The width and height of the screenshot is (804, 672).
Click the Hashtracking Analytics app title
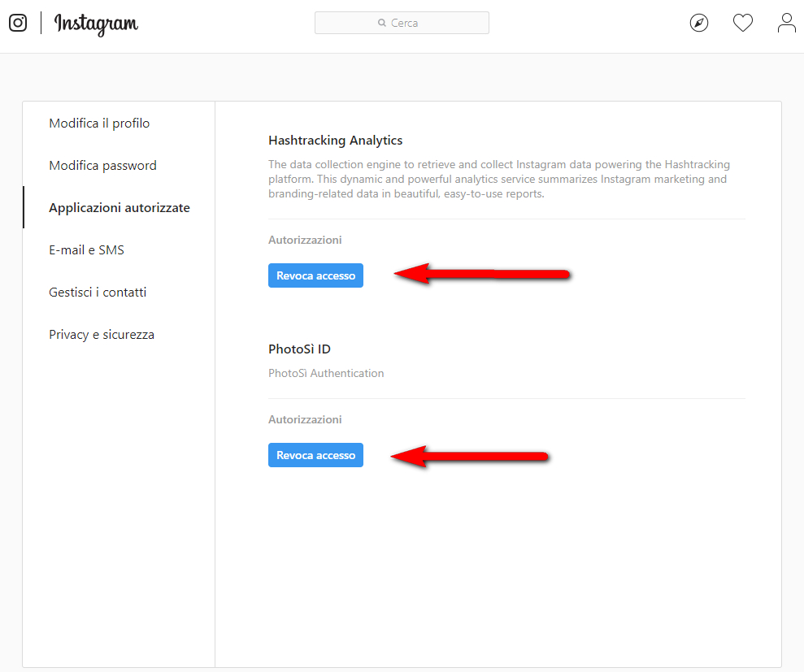pyautogui.click(x=335, y=140)
